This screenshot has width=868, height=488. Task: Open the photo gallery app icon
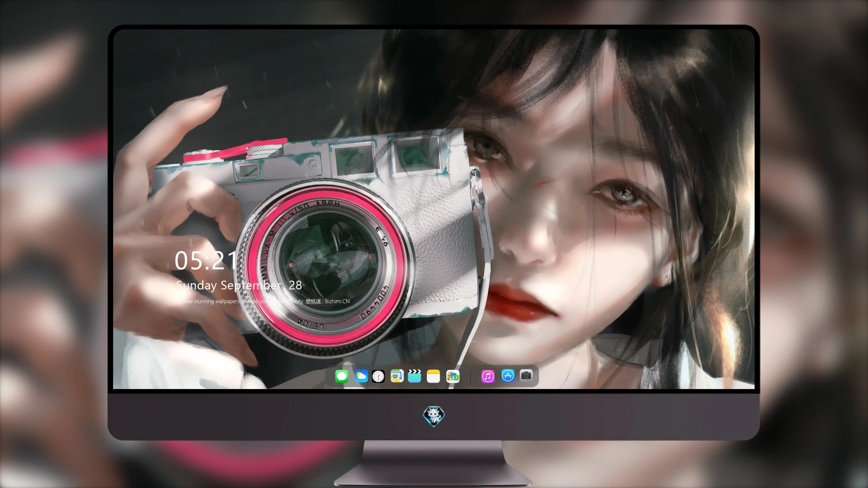pyautogui.click(x=453, y=376)
